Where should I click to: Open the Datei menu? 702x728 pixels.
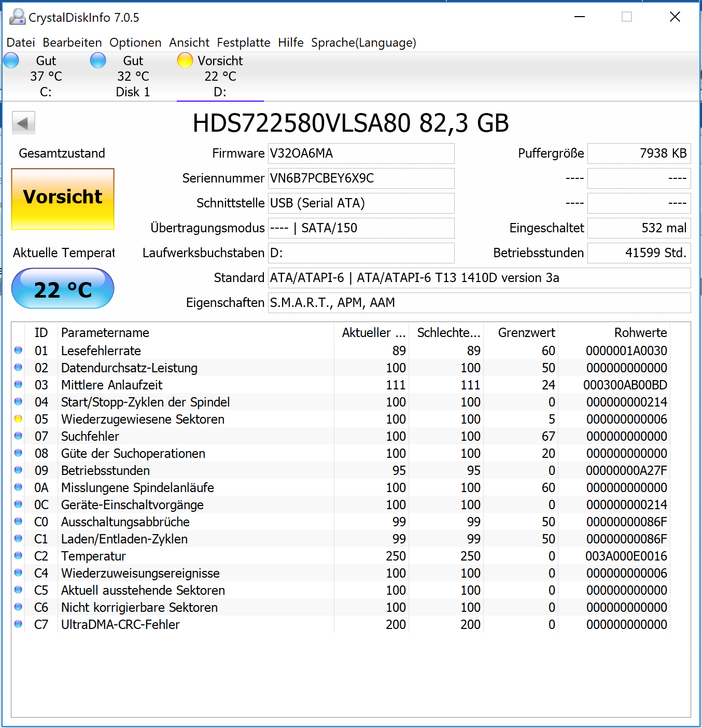click(x=21, y=43)
